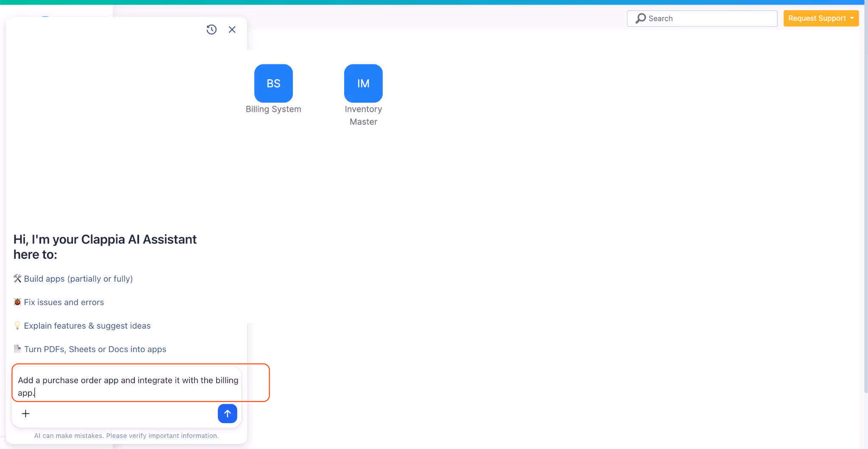868x449 pixels.
Task: Click the lightbulb icon for suggestions
Action: coord(17,325)
